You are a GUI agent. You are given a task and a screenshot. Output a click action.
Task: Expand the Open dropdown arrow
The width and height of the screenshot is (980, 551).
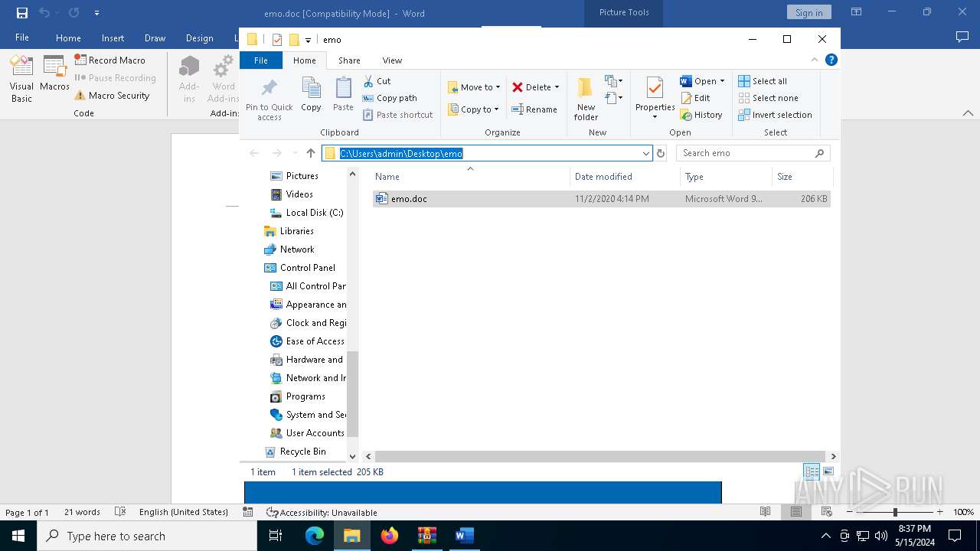click(722, 81)
